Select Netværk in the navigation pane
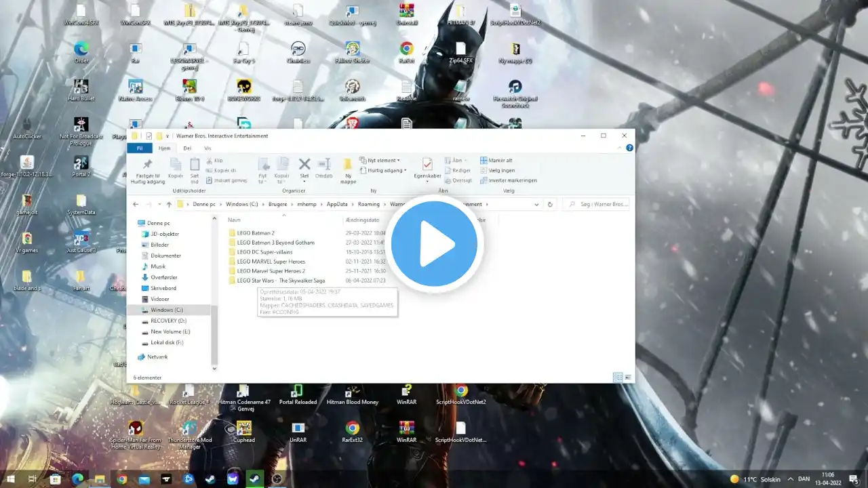 157,357
